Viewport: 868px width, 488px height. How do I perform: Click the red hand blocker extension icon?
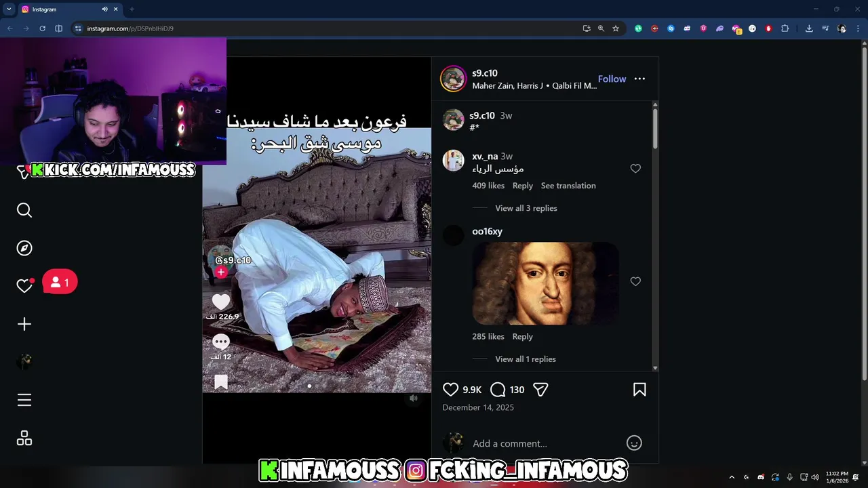point(768,28)
